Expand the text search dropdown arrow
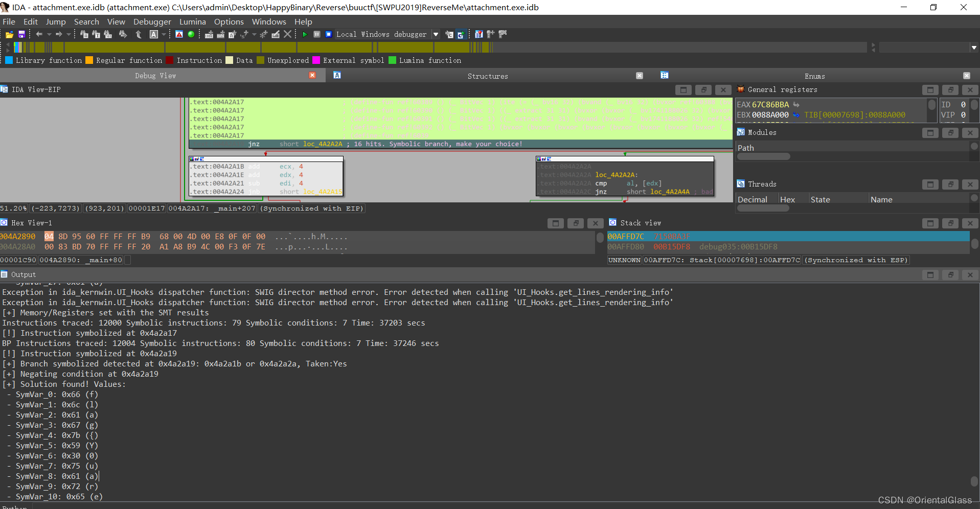980x509 pixels. 164,34
